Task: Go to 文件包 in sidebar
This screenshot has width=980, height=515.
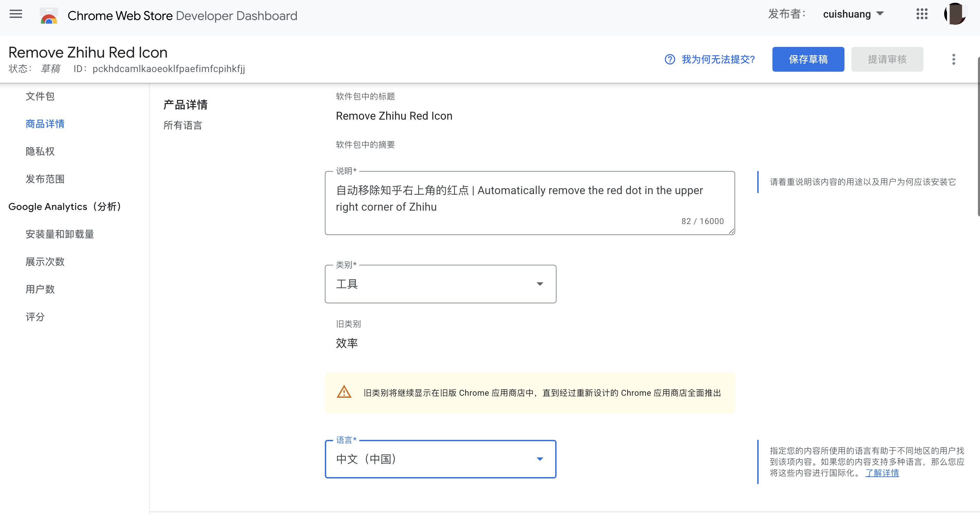Action: [40, 96]
